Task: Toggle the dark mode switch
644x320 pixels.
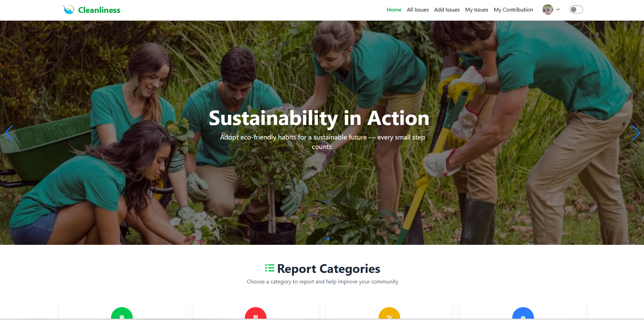Action: [576, 9]
